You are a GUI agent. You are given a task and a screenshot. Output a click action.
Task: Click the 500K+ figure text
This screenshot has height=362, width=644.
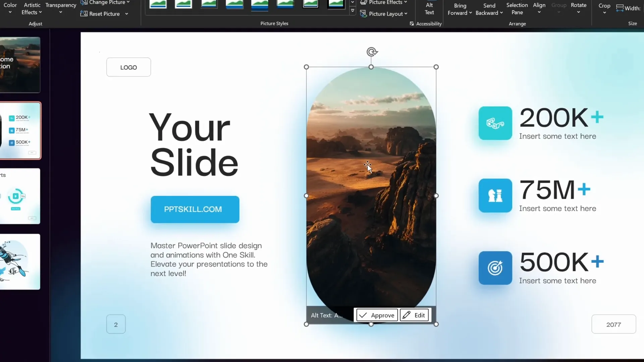(562, 262)
